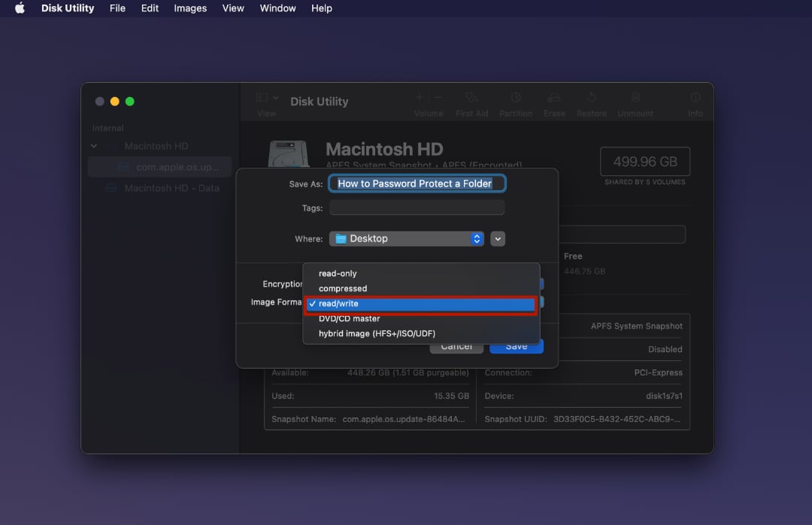Open the Edit menu
The height and width of the screenshot is (525, 812).
150,8
